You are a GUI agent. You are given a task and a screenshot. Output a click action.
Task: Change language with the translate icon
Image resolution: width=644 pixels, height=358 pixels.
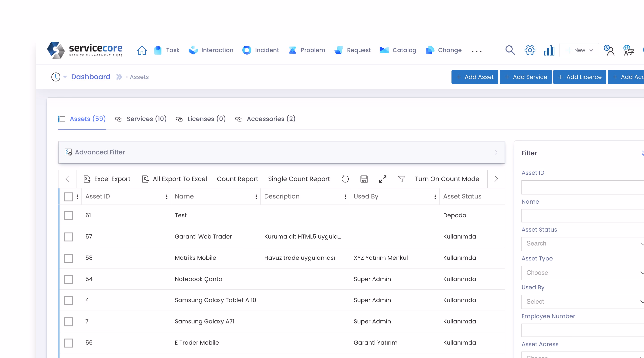click(x=629, y=50)
